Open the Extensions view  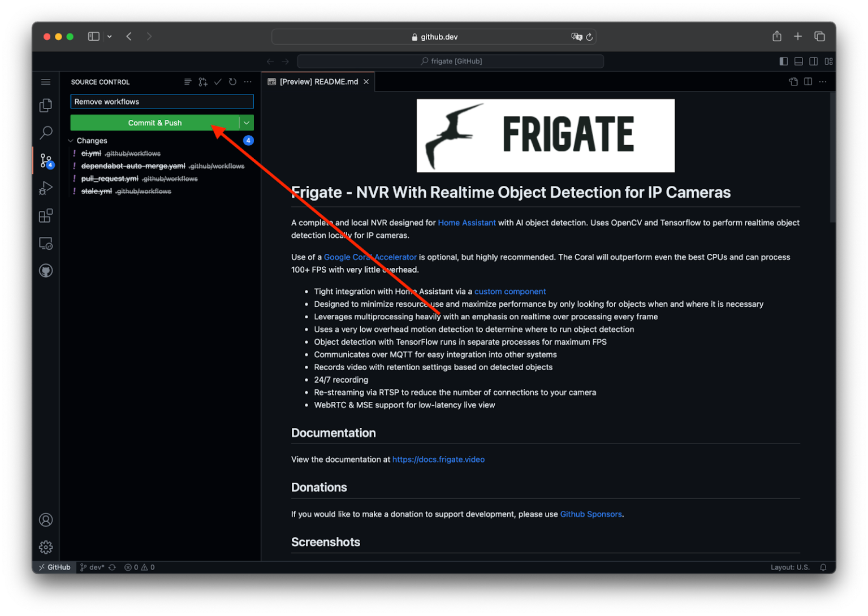click(46, 215)
